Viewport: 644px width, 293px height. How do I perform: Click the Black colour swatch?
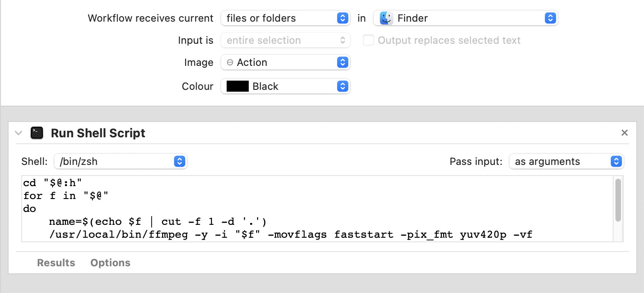(x=238, y=87)
